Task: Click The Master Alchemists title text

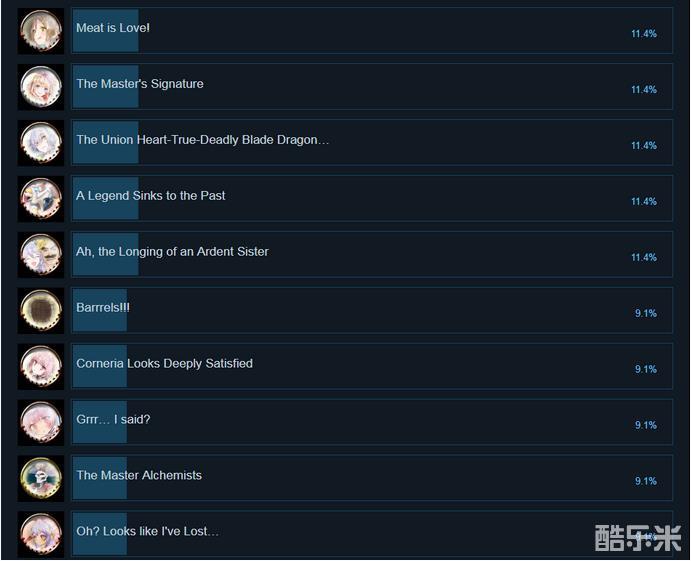Action: [x=139, y=475]
